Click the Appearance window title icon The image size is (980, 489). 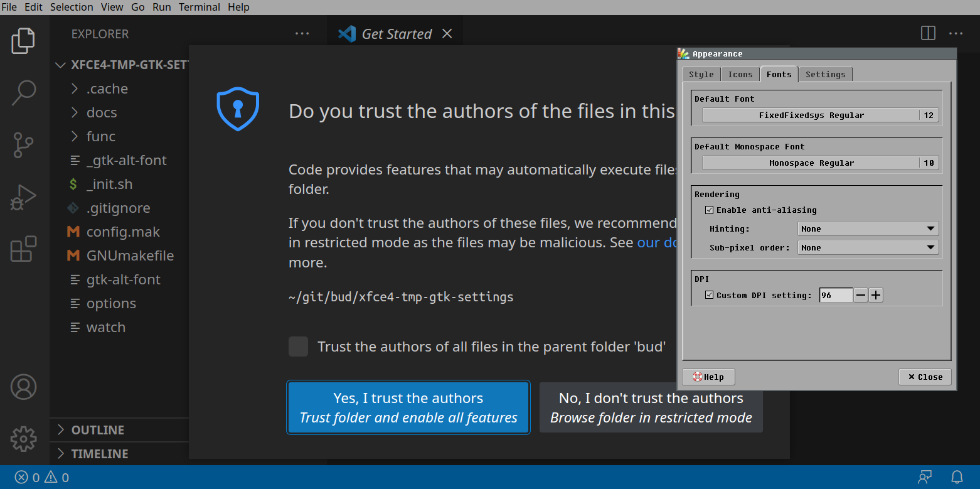(684, 54)
